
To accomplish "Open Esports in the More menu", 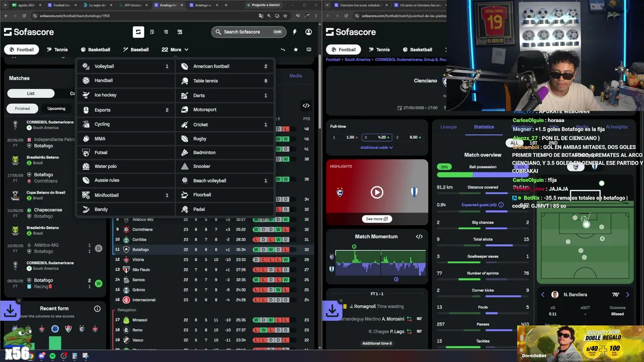I will pos(126,110).
